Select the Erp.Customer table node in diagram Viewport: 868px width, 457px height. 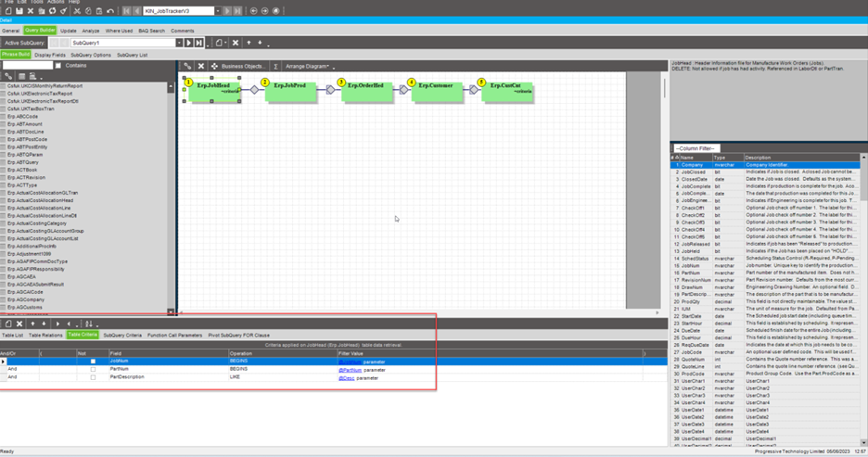point(435,89)
